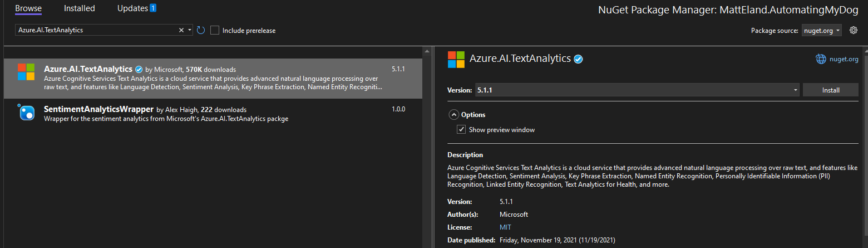The height and width of the screenshot is (248, 868).
Task: Open the nuget.org link
Action: tap(845, 59)
